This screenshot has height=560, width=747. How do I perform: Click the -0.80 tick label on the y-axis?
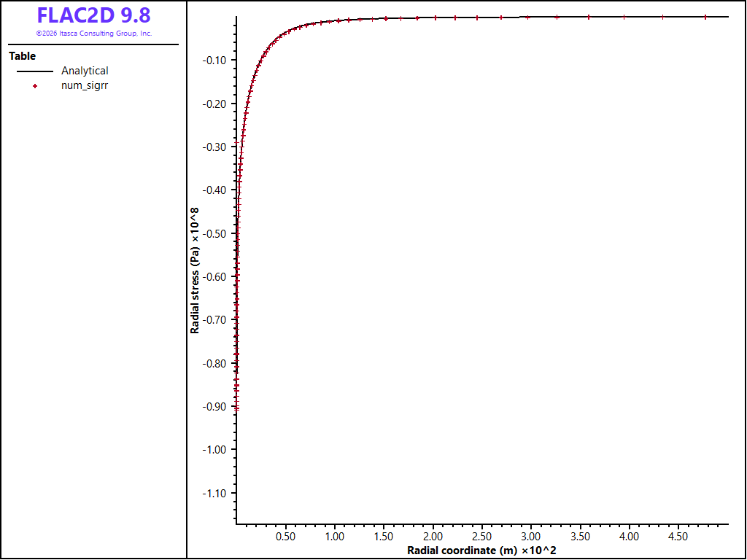tap(214, 363)
